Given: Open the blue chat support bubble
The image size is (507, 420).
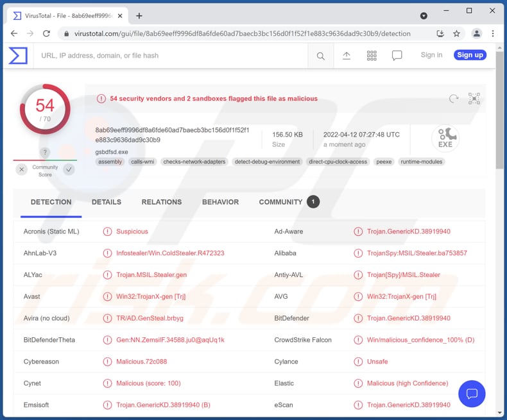Looking at the screenshot, I should pos(472,393).
